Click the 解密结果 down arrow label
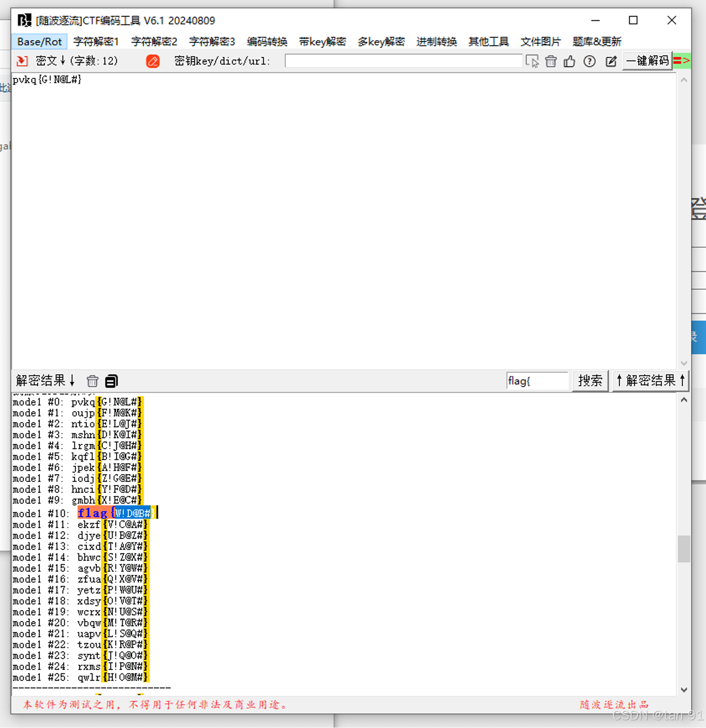The width and height of the screenshot is (706, 728). pos(45,381)
